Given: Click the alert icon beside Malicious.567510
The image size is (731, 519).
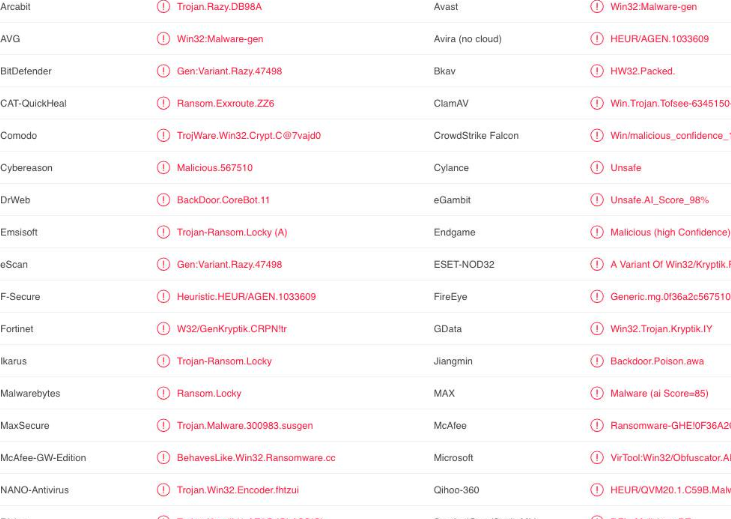Looking at the screenshot, I should point(164,168).
